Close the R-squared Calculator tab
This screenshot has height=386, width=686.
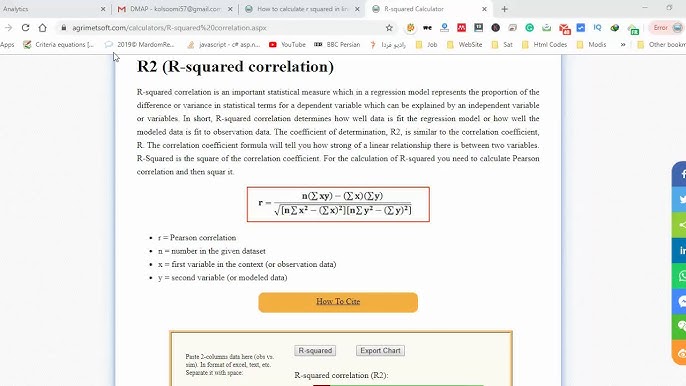[484, 9]
